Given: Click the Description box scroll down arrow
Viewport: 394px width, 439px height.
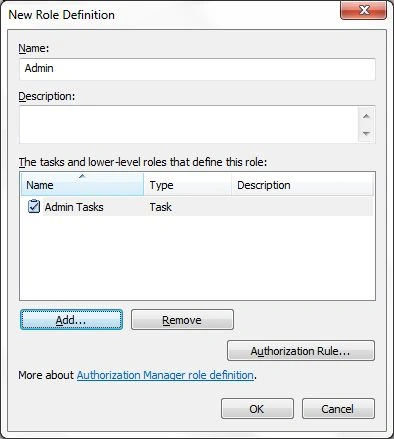Looking at the screenshot, I should [x=366, y=133].
